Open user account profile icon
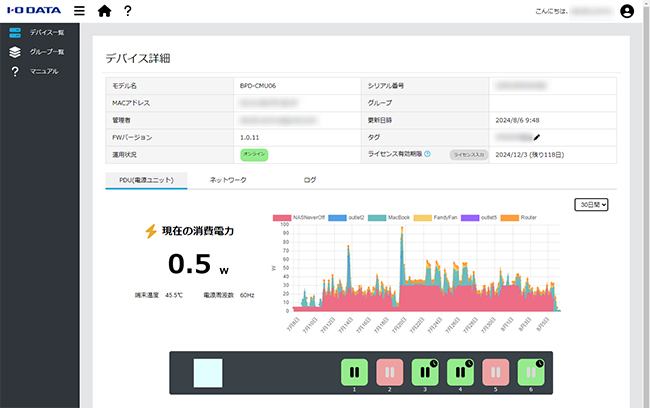Screen dimensions: 650x408 click(x=627, y=11)
